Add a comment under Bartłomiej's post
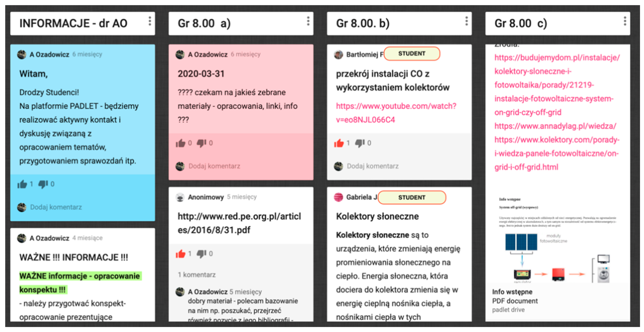This screenshot has height=332, width=644. (x=373, y=166)
